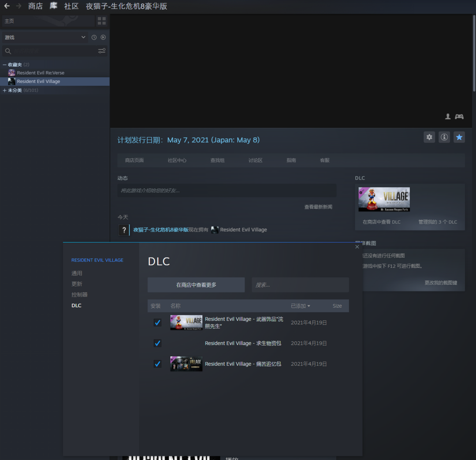Click the back navigation arrow

pyautogui.click(x=7, y=6)
